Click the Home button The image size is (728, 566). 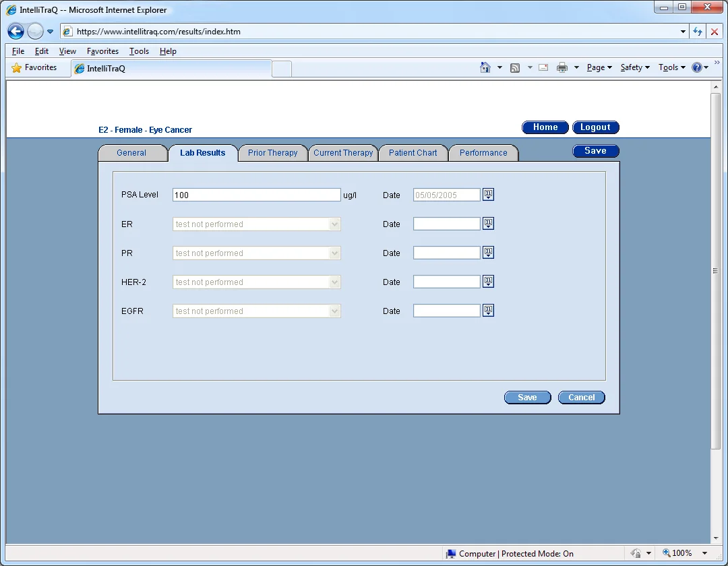[545, 127]
